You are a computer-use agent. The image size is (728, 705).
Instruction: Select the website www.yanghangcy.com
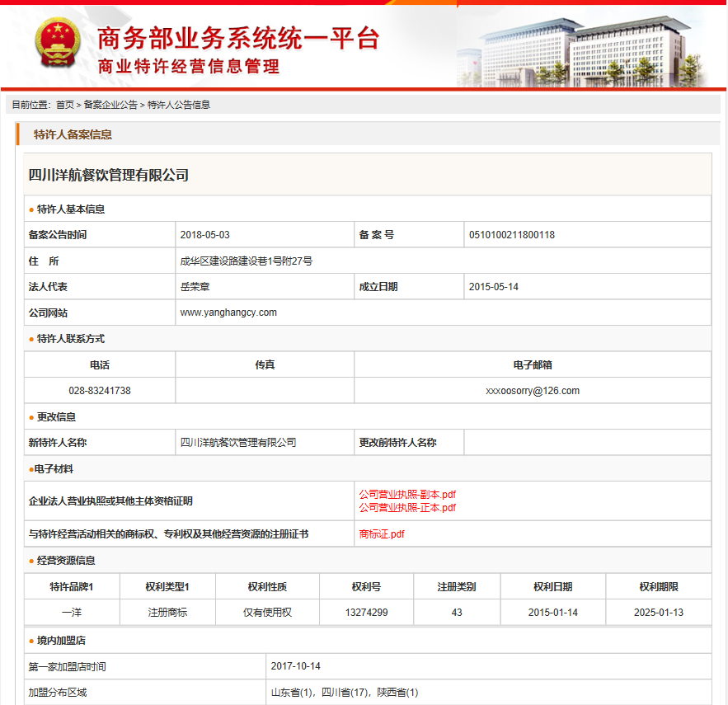pos(228,313)
